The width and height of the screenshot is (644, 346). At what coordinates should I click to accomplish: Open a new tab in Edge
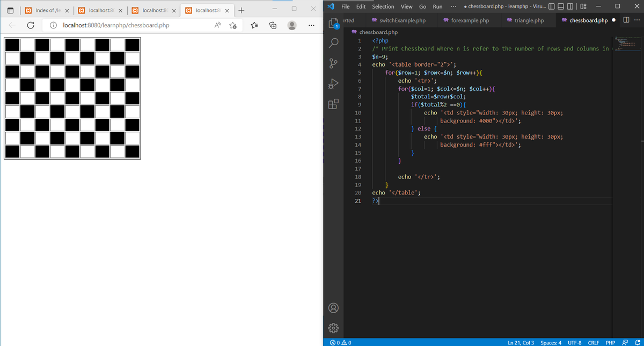point(241,10)
